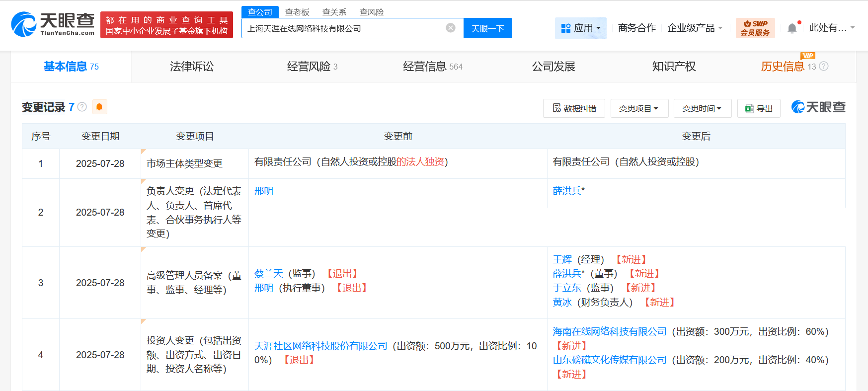Select 投资人变更 item cell
The height and width of the screenshot is (391, 868).
click(x=194, y=355)
